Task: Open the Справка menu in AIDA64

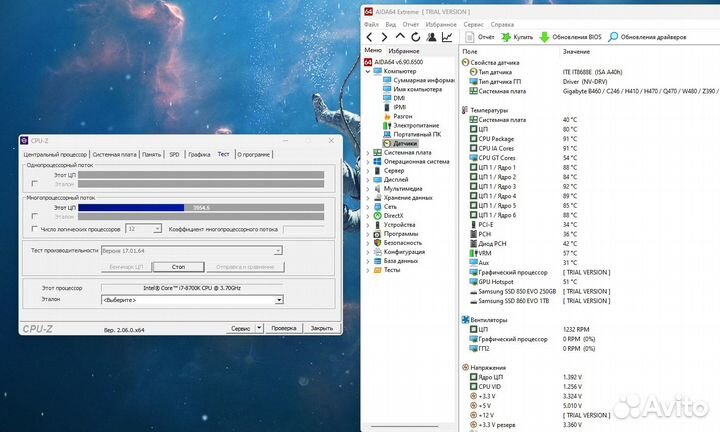Action: coord(502,24)
